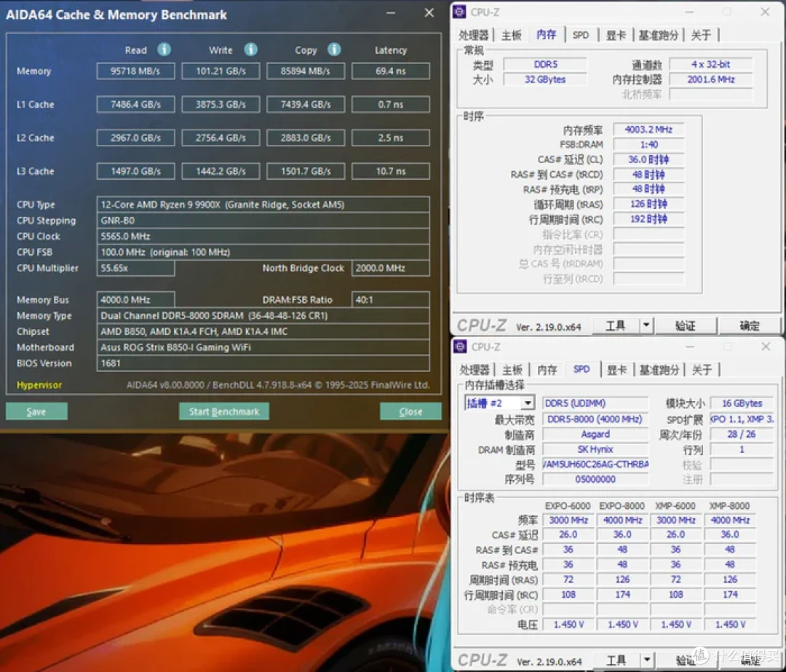Click EXPO-8000 column header in timings table
The image size is (786, 672).
pyautogui.click(x=622, y=506)
